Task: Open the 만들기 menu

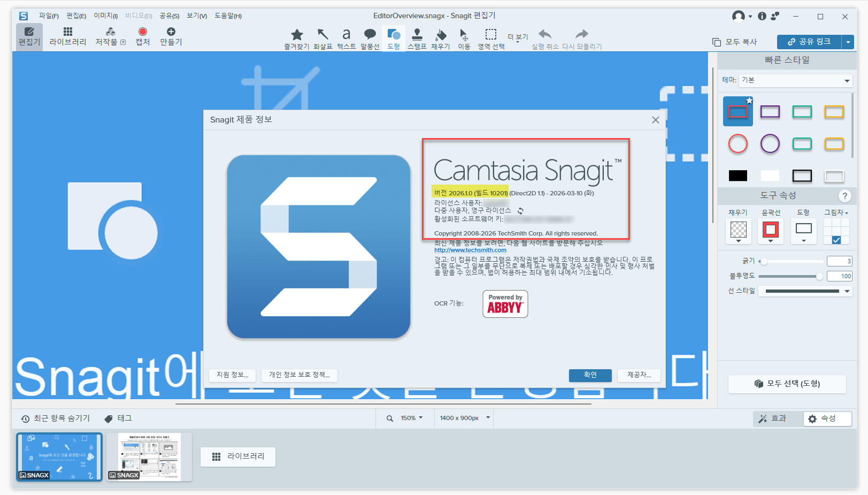Action: [171, 36]
